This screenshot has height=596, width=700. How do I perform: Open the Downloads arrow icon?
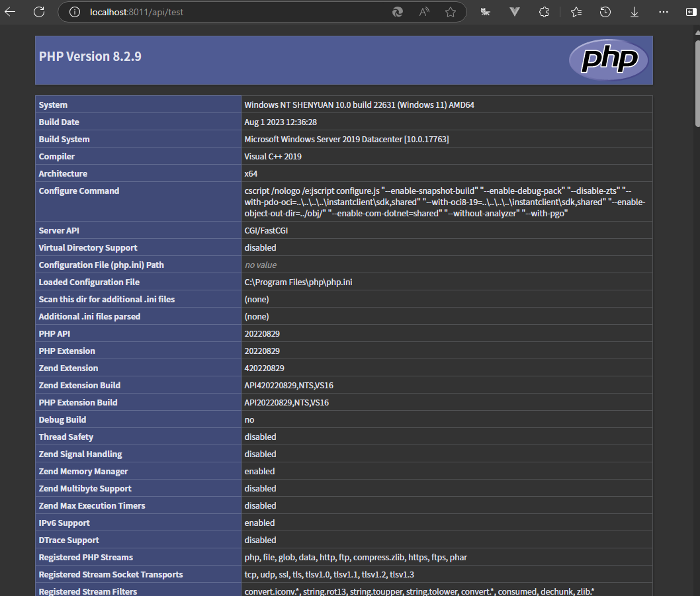(x=634, y=12)
